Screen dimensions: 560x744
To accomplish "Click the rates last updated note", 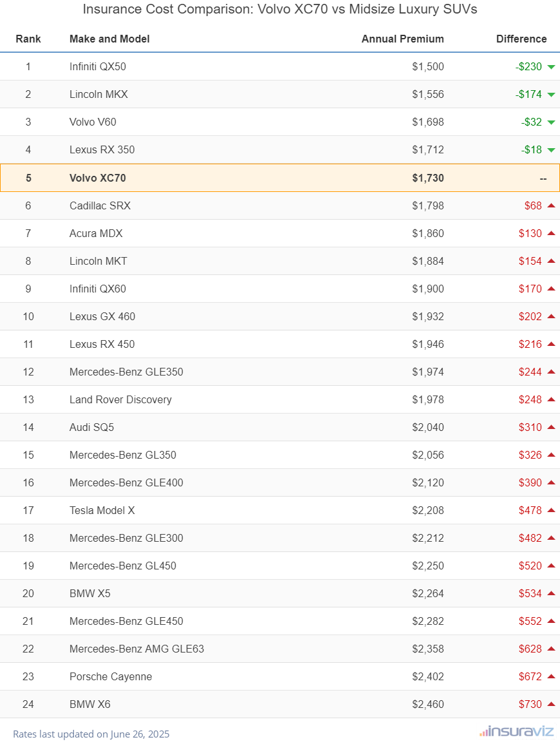I will coord(91,734).
